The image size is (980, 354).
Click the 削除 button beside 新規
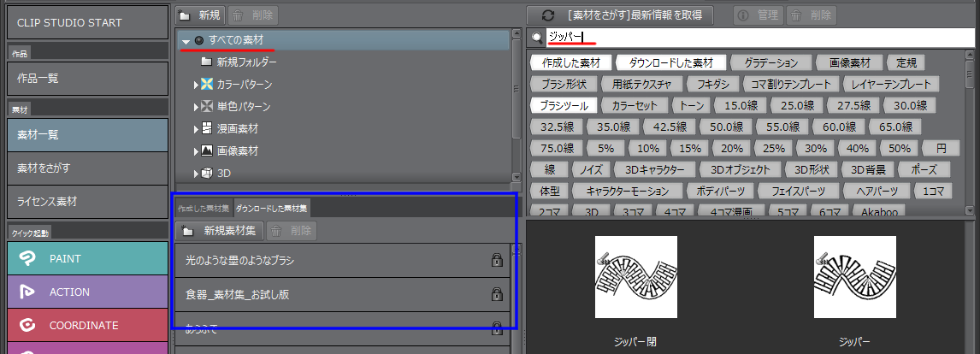pos(253,15)
